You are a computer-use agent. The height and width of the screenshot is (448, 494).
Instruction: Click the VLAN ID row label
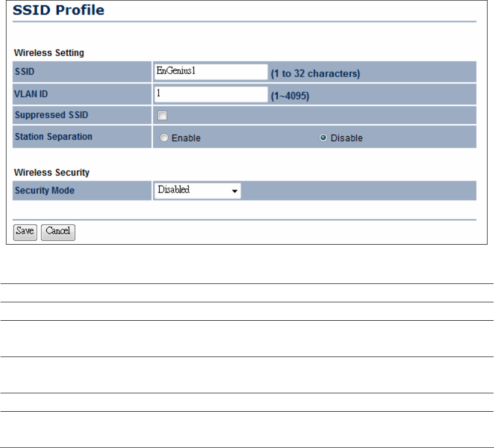(31, 94)
